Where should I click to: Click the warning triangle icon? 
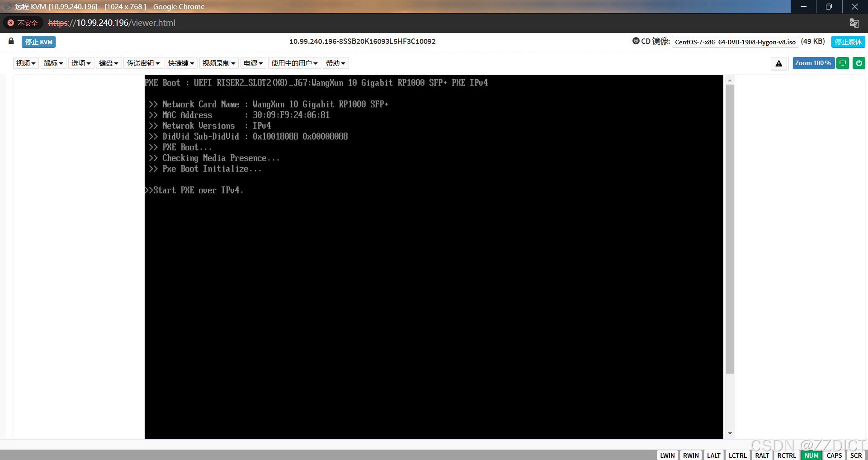778,63
